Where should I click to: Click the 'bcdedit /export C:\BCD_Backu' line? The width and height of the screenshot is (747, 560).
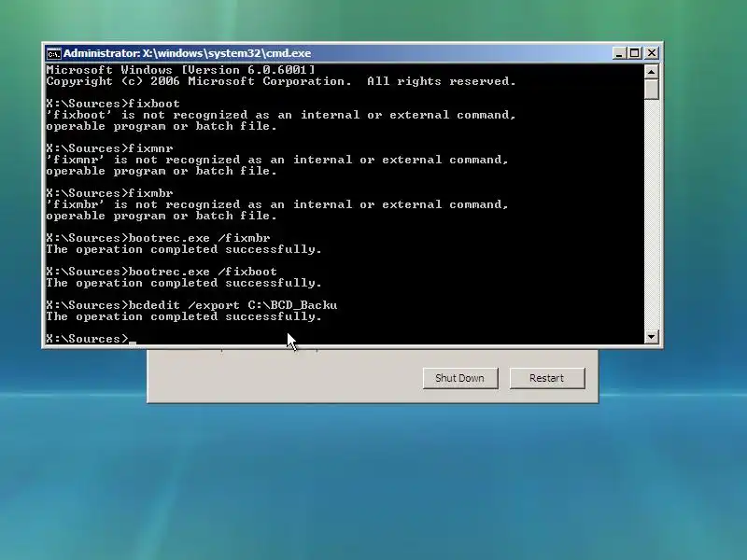[x=191, y=305]
